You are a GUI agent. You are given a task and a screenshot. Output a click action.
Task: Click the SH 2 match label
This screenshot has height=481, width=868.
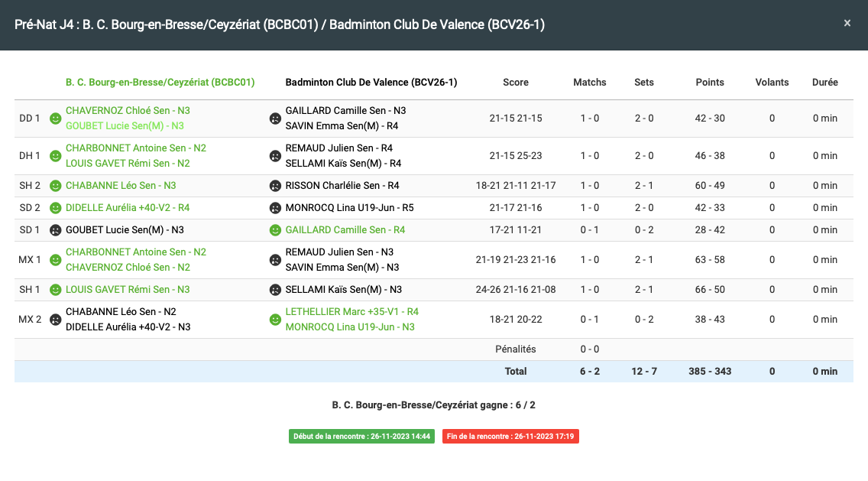30,186
